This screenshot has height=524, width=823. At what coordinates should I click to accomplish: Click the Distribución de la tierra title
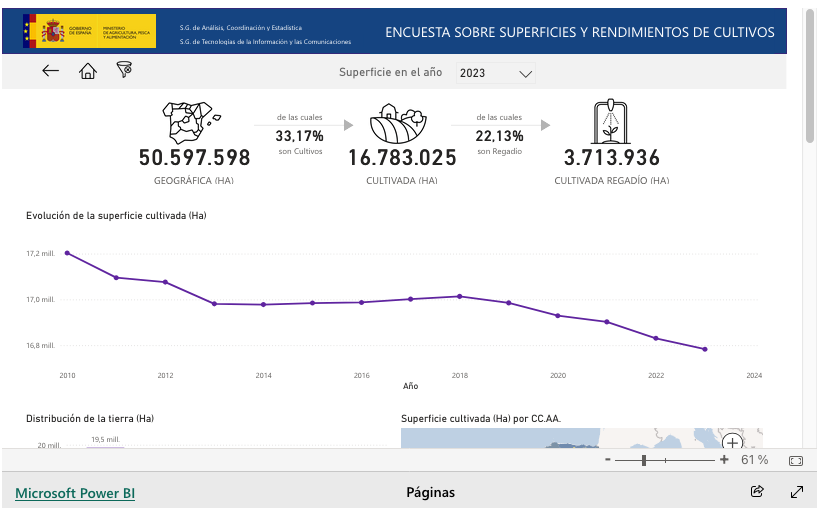coord(90,418)
